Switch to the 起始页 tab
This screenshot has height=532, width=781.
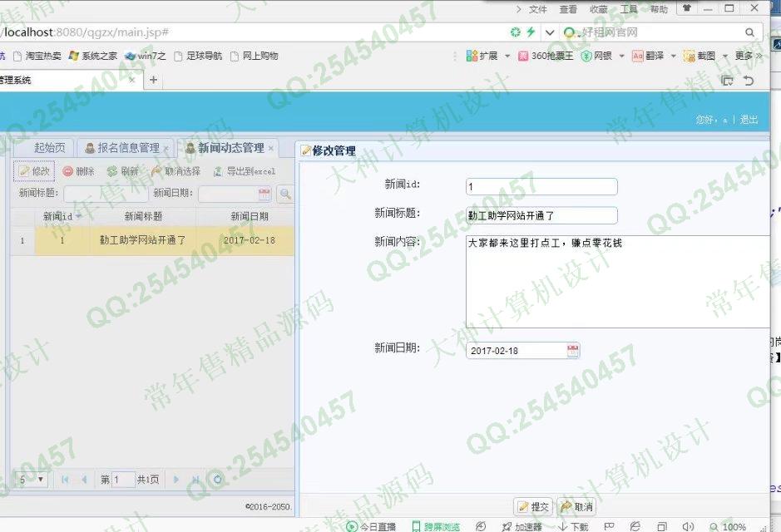pyautogui.click(x=49, y=148)
